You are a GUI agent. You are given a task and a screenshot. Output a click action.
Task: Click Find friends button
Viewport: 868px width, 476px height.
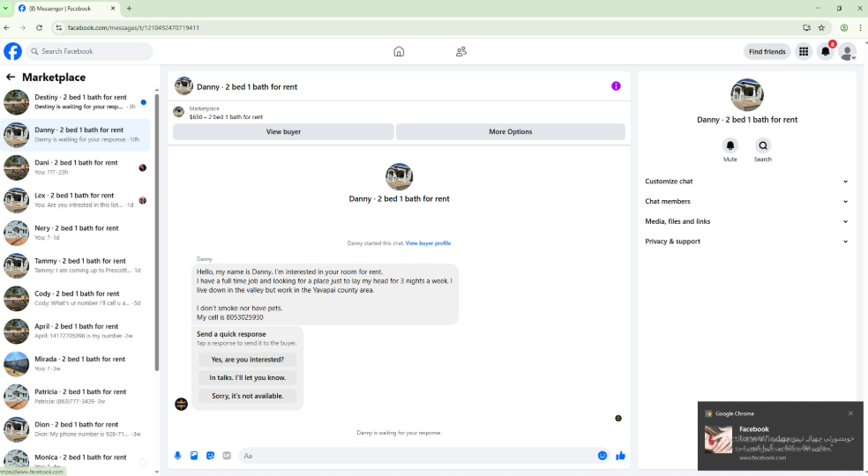[x=767, y=51]
